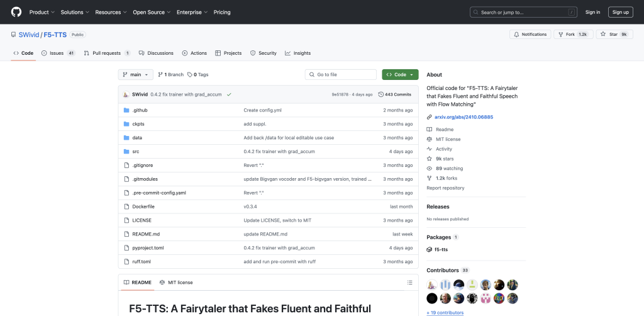
Task: Open the Dockerfile file
Action: coord(143,206)
